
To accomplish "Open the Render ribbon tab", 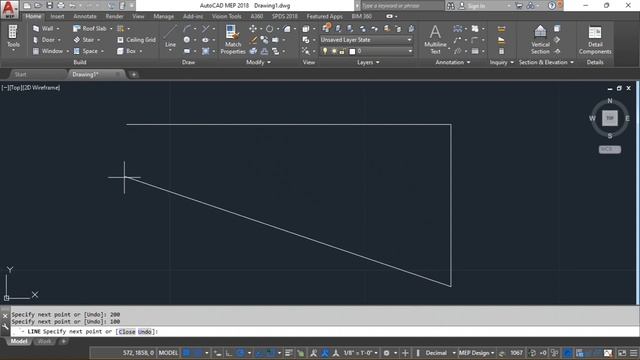I will click(114, 16).
